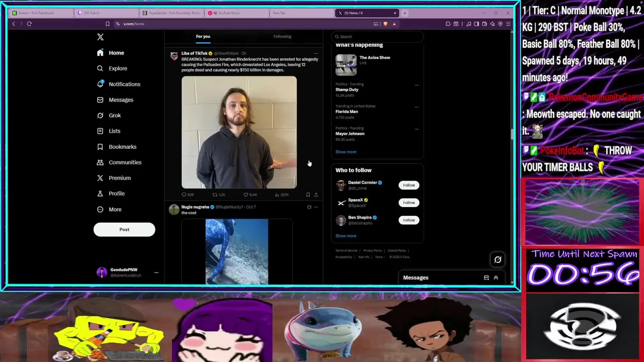
Task: Click the floating Grok button
Action: tap(498, 259)
